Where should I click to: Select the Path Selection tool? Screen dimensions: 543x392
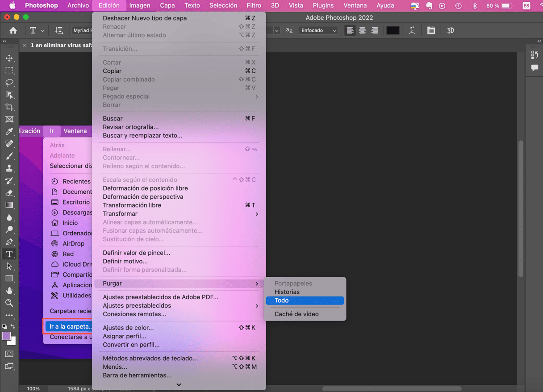[9, 266]
